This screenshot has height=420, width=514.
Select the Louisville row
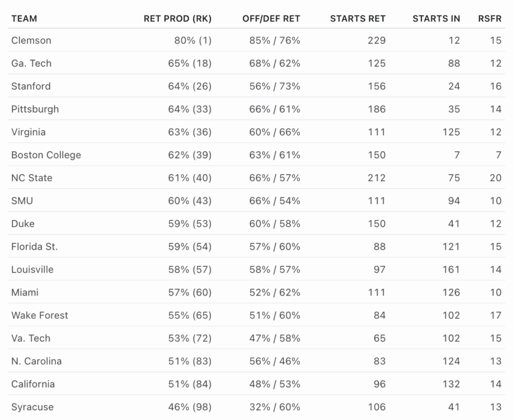pyautogui.click(x=256, y=269)
